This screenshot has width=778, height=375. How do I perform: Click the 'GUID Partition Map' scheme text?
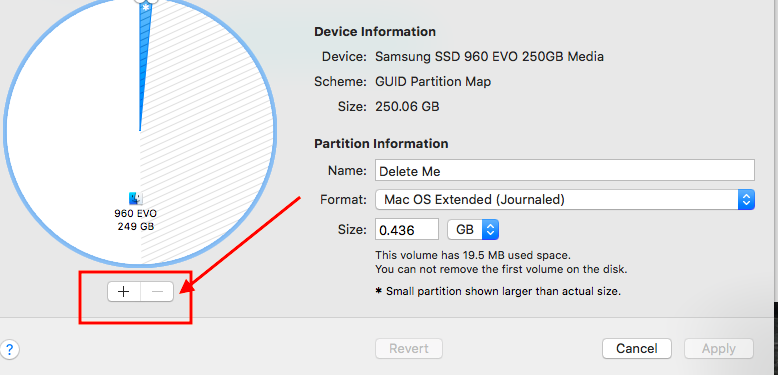(433, 81)
